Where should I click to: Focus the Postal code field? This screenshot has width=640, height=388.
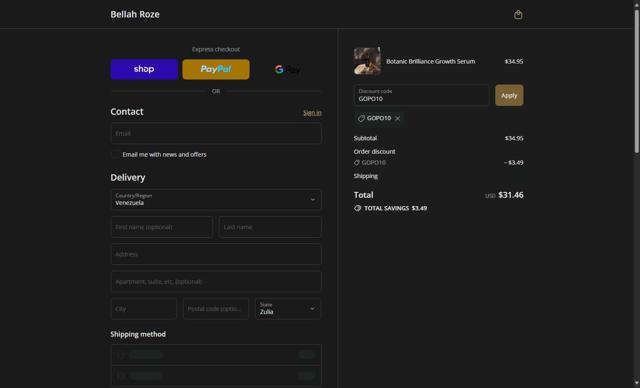click(x=216, y=309)
